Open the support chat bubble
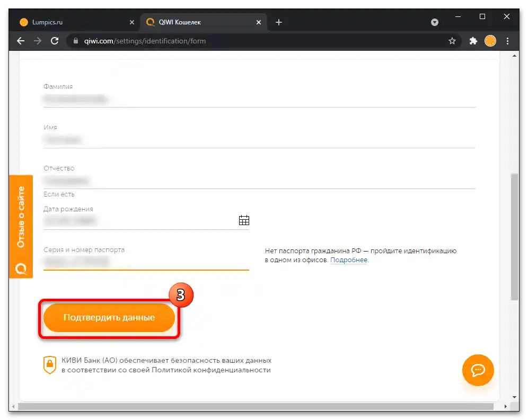Viewport: 528px width, 420px height. (x=478, y=370)
